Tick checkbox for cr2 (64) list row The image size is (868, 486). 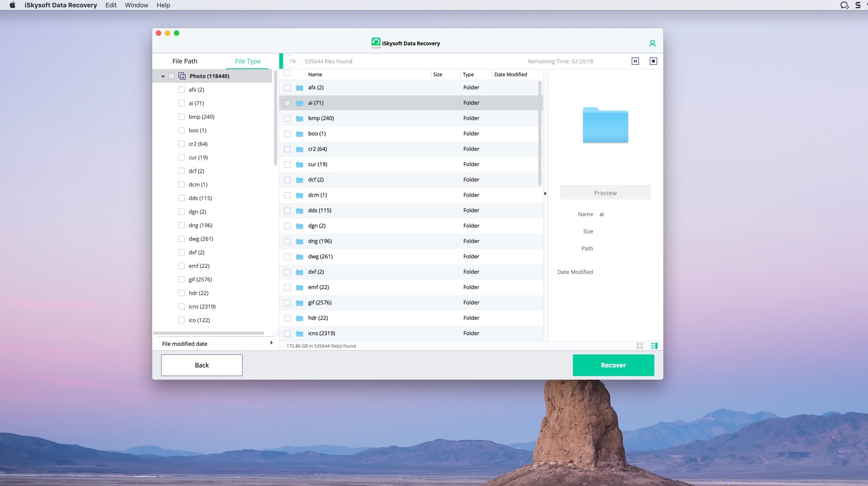(287, 149)
